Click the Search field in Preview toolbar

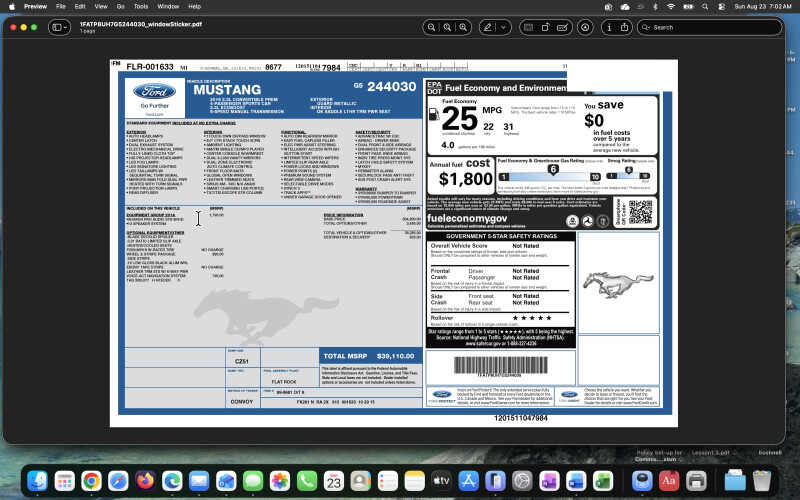click(x=709, y=28)
